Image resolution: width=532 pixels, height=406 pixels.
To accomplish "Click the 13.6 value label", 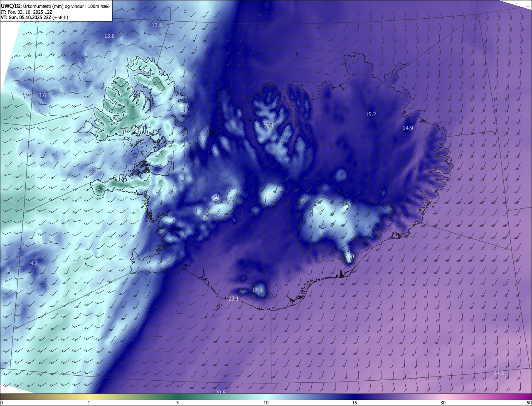I will 41,95.
